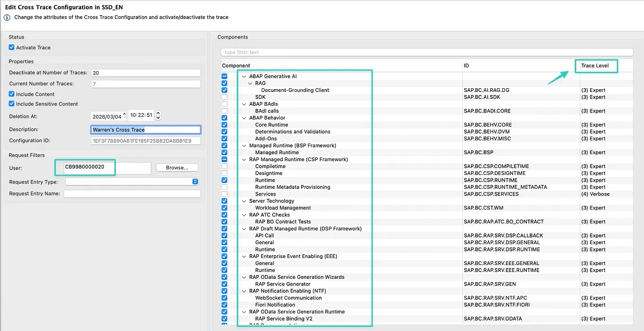Collapse the ABAP Generative AI node
This screenshot has width=644, height=331.
(244, 76)
